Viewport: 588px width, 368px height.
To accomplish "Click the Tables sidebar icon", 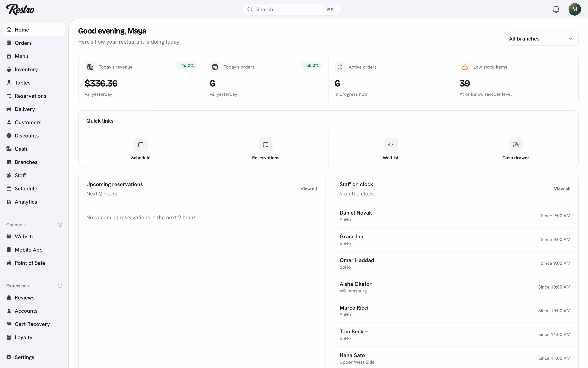I will (x=9, y=83).
